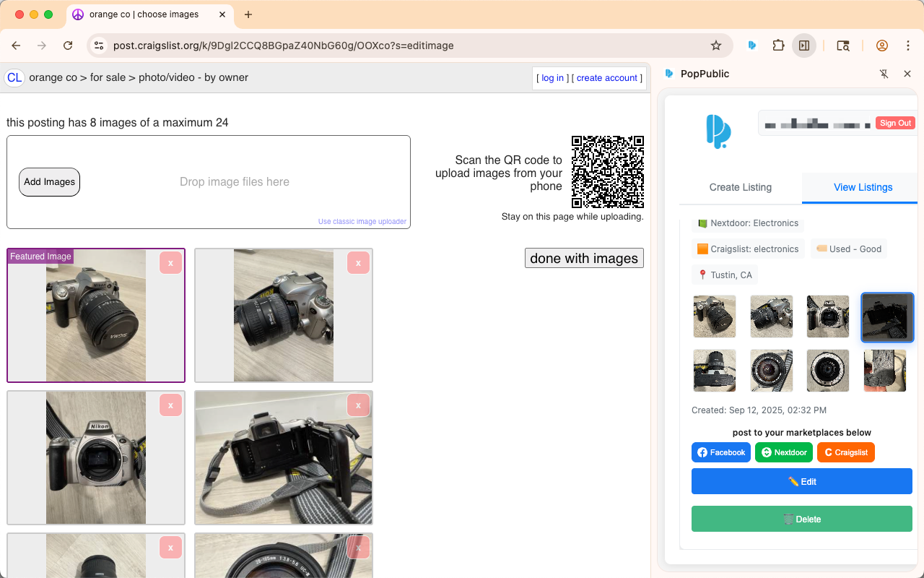
Task: Click the Created: Sep 12, 2025 text
Action: (759, 410)
